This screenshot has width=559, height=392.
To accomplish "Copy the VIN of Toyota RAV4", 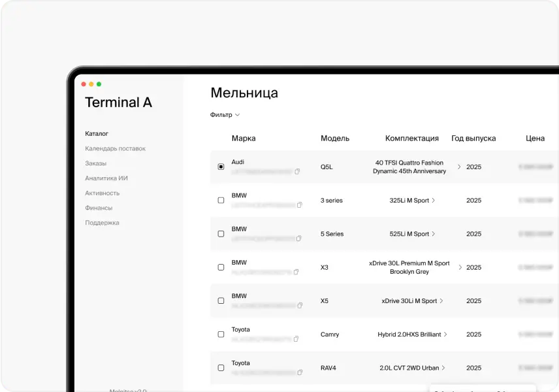I will [x=300, y=372].
